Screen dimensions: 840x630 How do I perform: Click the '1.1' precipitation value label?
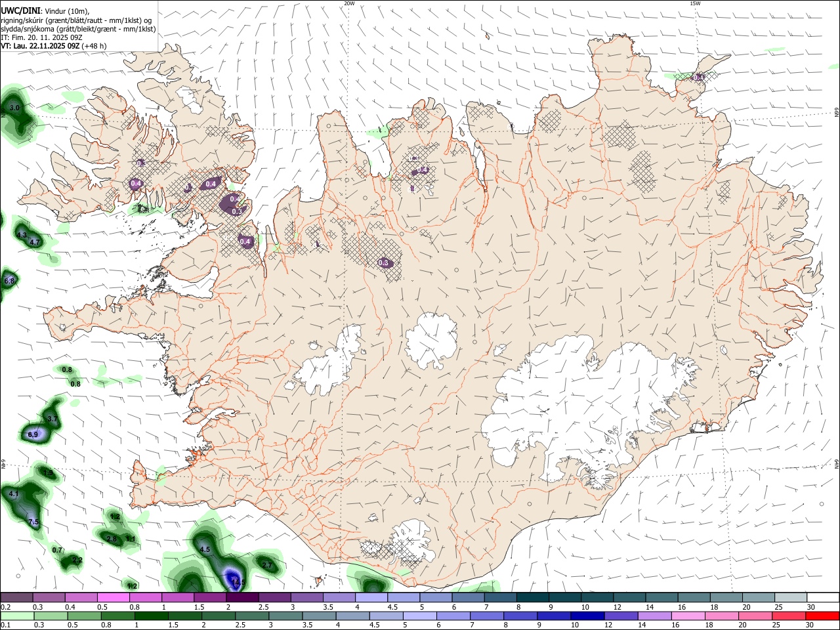click(130, 539)
